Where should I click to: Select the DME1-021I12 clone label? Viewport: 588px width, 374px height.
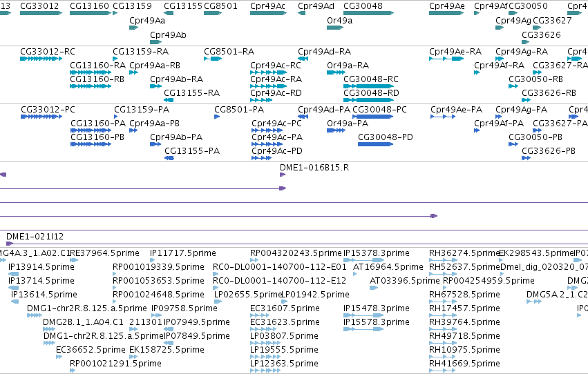tap(35, 236)
